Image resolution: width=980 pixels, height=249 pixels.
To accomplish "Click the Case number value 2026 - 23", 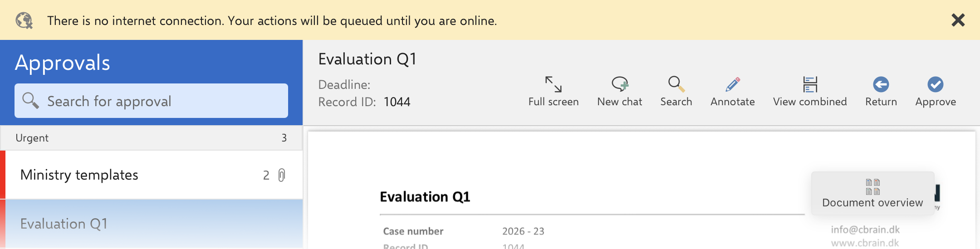I will point(523,231).
